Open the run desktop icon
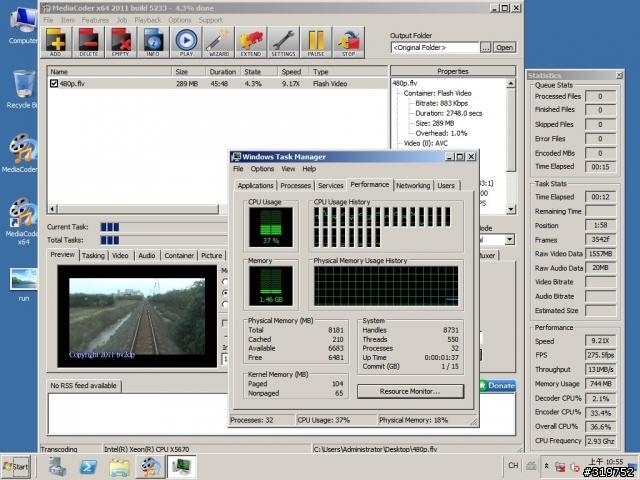Screen dimensions: 640x480 (23, 284)
